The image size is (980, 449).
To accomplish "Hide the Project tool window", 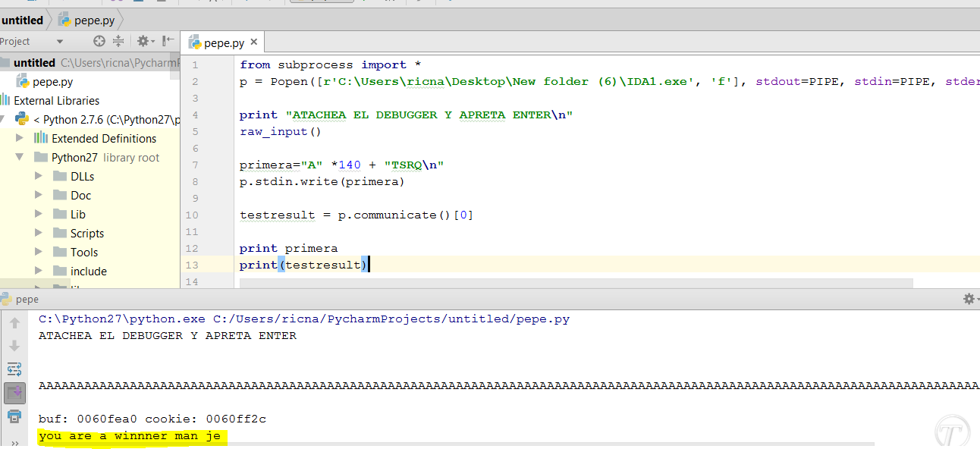I will pyautogui.click(x=168, y=41).
